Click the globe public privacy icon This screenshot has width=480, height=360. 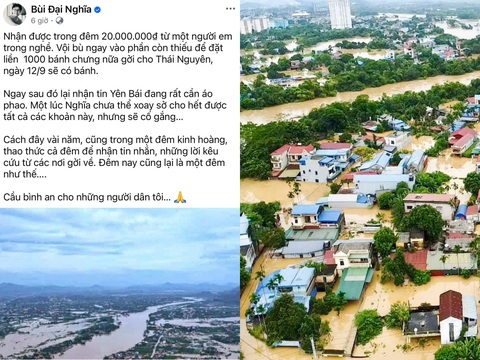(59, 21)
